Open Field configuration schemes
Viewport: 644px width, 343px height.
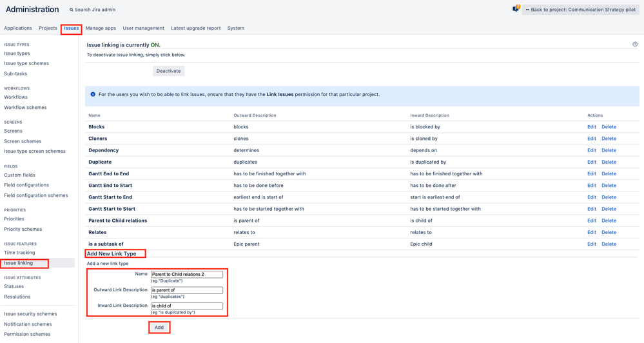tap(36, 195)
